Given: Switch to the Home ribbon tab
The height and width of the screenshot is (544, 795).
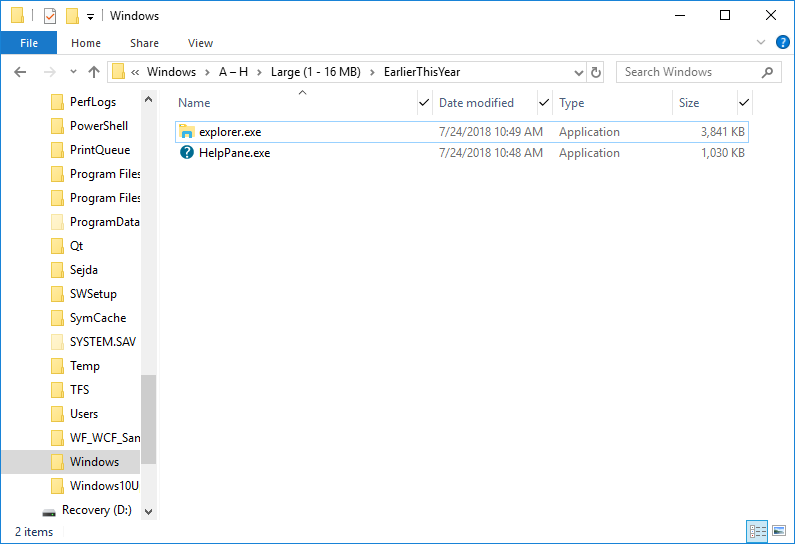Looking at the screenshot, I should [86, 43].
